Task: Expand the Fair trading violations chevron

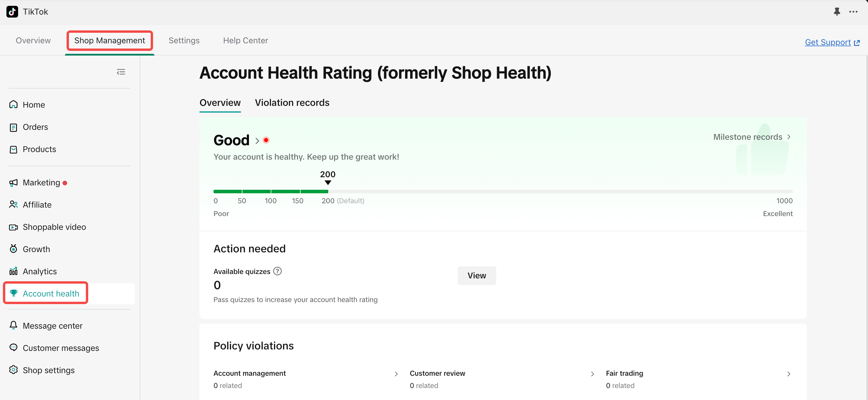Action: coord(789,374)
